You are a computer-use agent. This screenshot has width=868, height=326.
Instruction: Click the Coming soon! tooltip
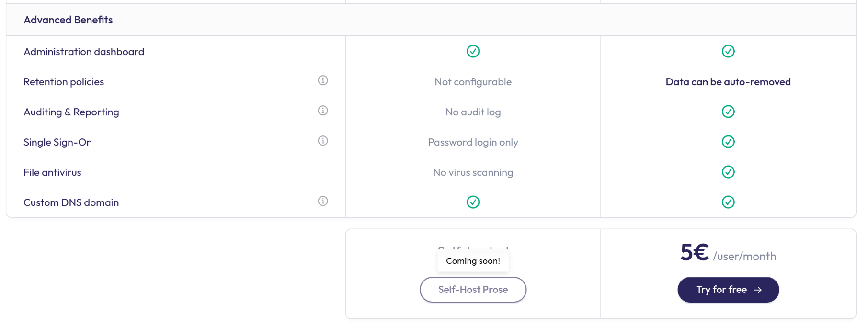473,261
